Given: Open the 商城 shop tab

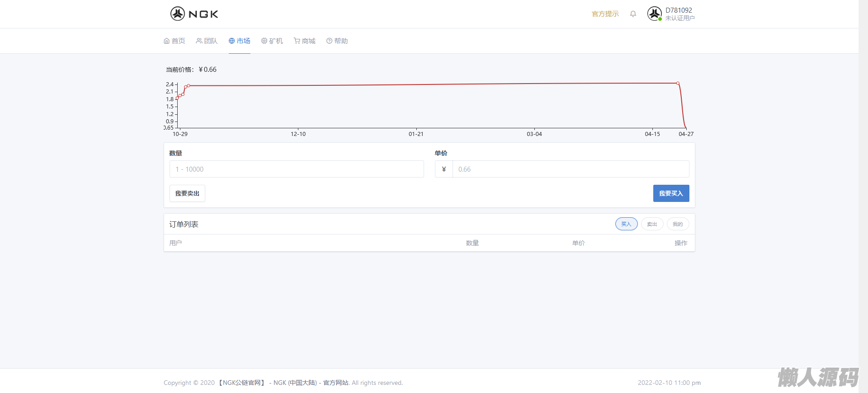Looking at the screenshot, I should 304,41.
